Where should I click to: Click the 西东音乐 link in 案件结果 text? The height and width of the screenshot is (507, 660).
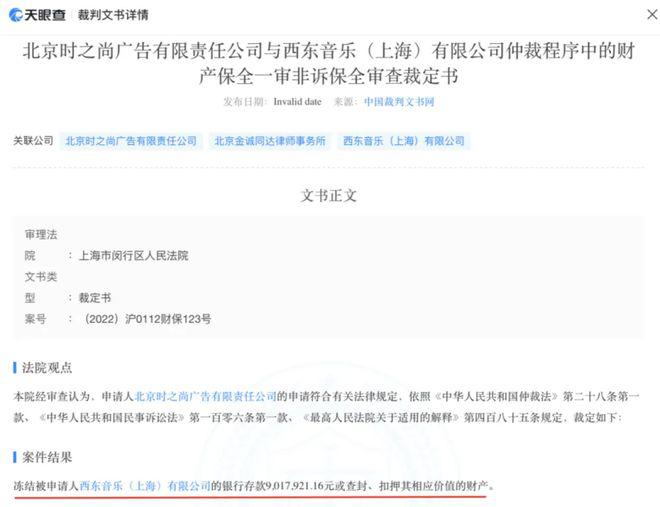point(145,486)
